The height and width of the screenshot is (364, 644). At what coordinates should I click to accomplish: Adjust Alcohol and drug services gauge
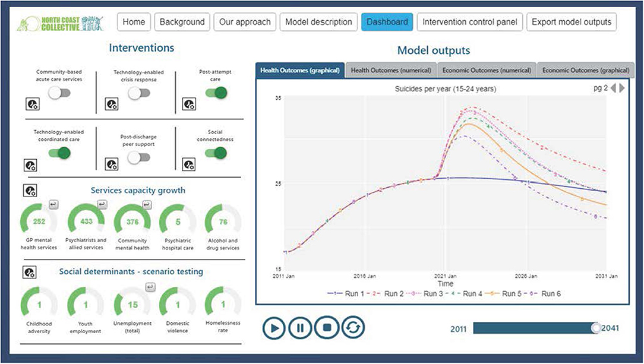pyautogui.click(x=223, y=220)
